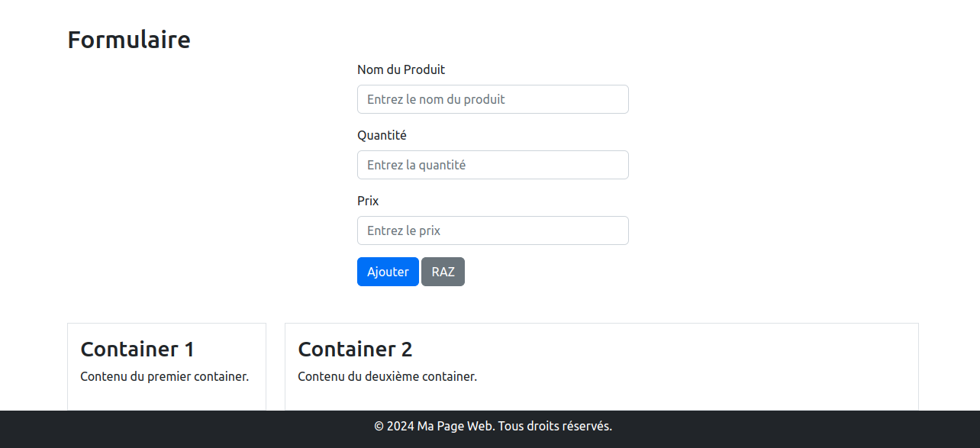Click the 'Nom du Produit' label

click(x=401, y=69)
